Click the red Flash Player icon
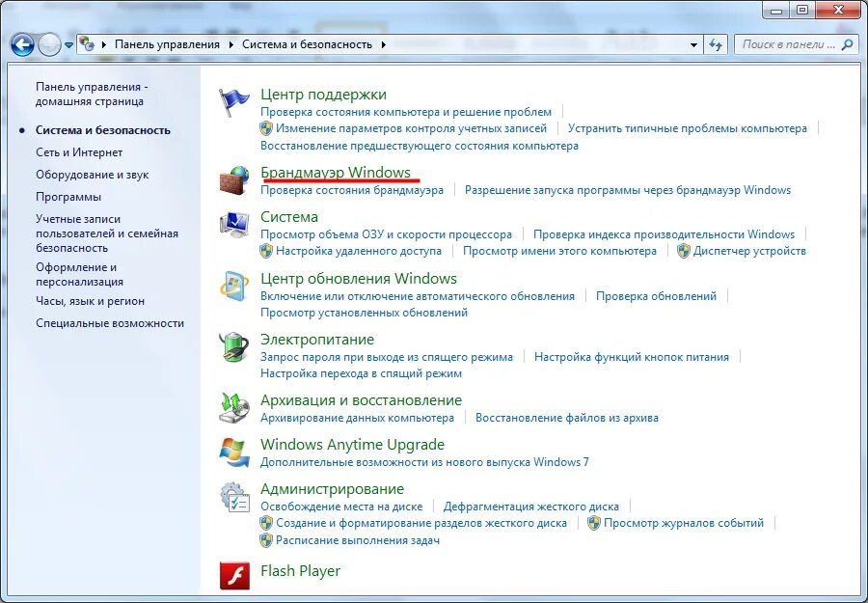The height and width of the screenshot is (603, 868). pyautogui.click(x=234, y=575)
